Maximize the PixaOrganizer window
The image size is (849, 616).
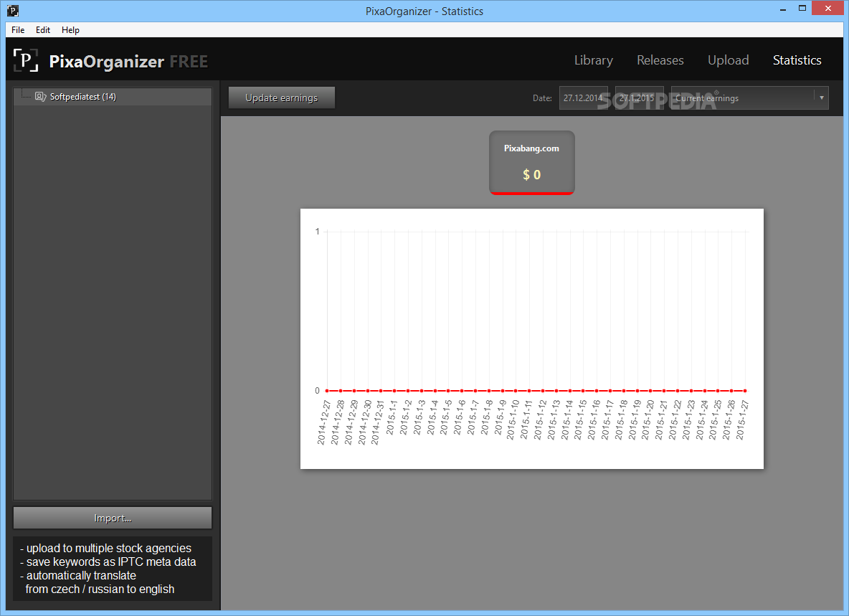click(x=802, y=9)
